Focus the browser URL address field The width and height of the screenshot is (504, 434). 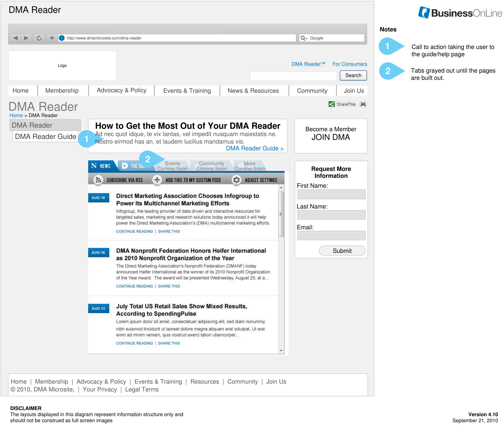point(177,38)
